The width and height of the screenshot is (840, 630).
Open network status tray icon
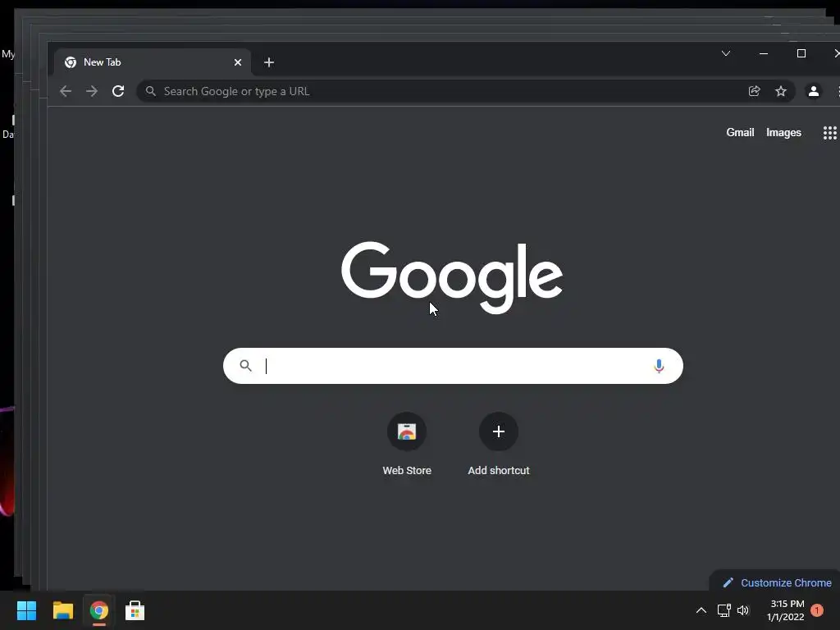[724, 610]
